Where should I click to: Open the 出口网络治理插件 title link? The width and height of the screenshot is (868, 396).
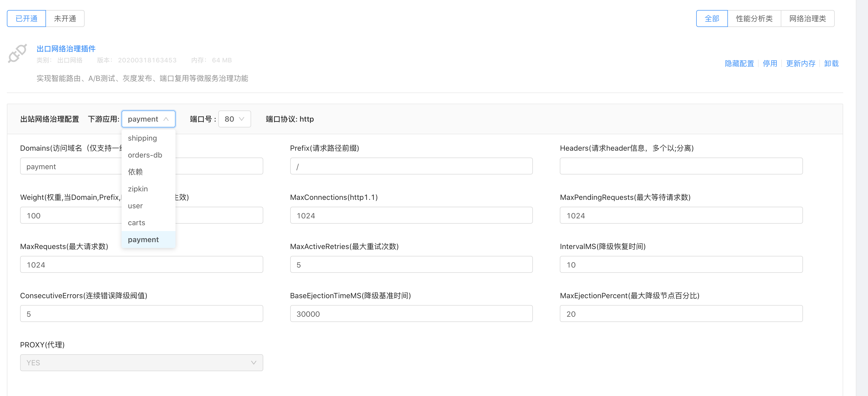coord(66,49)
